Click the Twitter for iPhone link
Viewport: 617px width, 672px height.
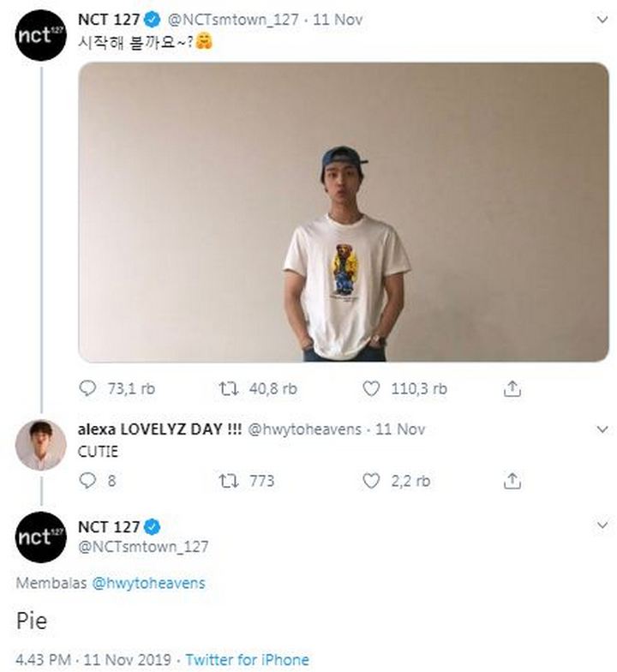coord(247,660)
